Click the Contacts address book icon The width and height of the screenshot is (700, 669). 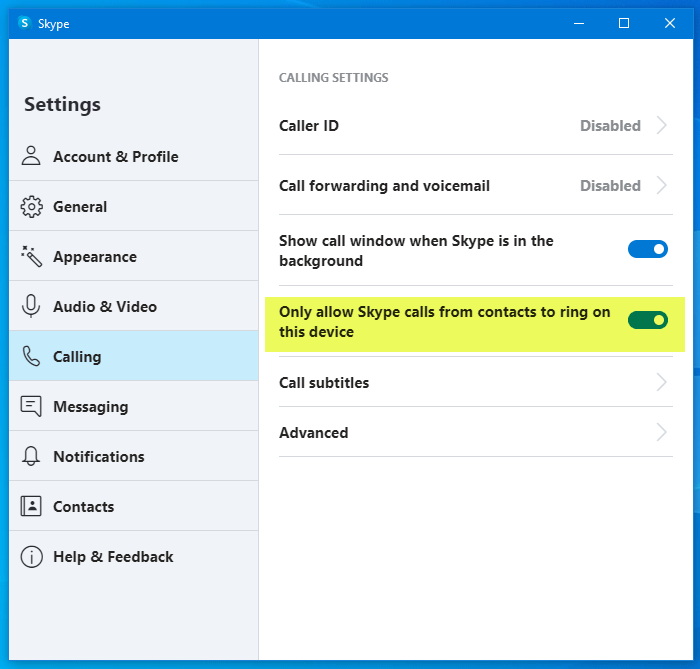(31, 506)
